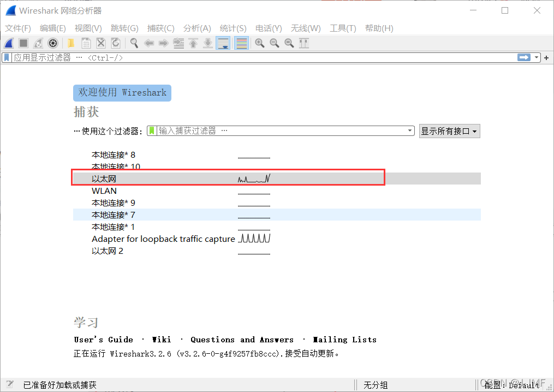Viewport: 554px width, 392px height.
Task: Open the 帮助(H) menu
Action: 379,28
